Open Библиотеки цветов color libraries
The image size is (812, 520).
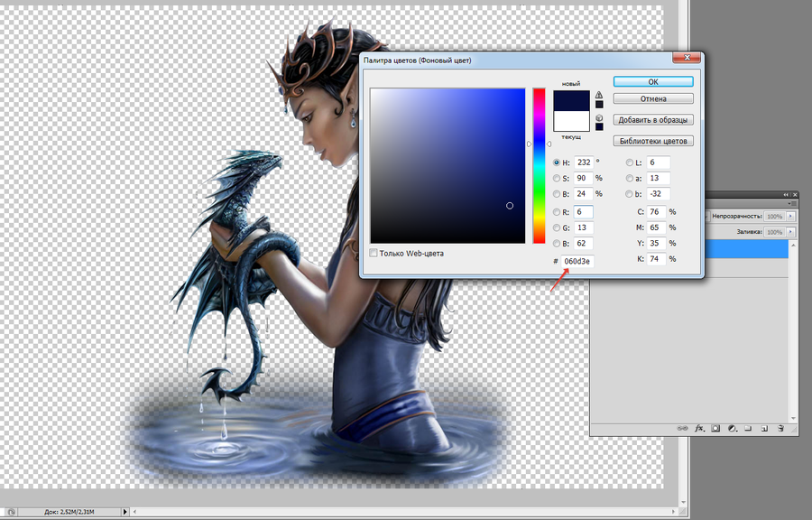pos(653,141)
